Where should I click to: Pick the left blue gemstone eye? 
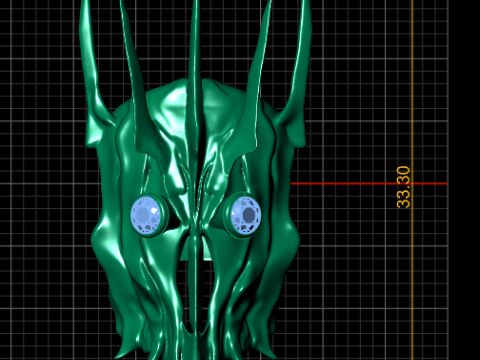(x=146, y=215)
